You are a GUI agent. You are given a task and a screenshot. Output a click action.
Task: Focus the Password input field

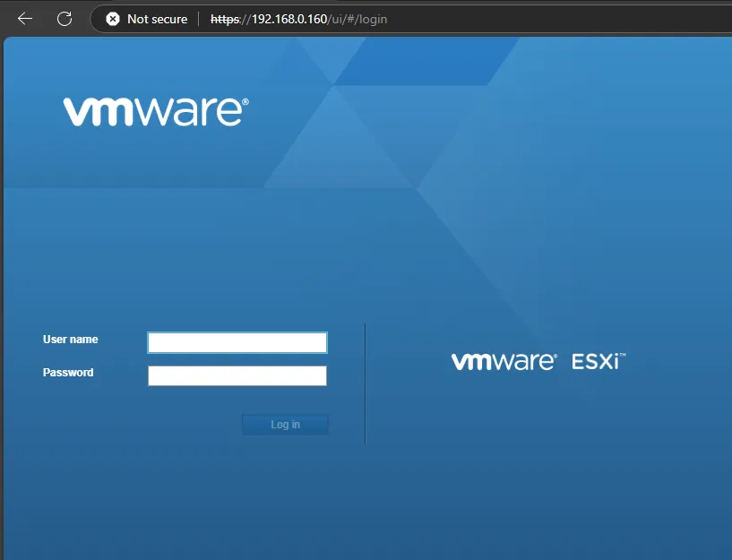tap(237, 375)
